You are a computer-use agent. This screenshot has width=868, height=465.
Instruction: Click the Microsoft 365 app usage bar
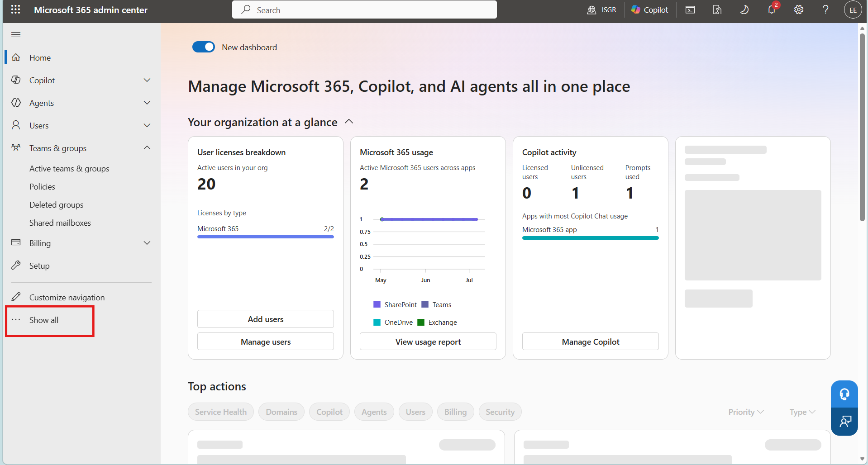click(x=591, y=237)
